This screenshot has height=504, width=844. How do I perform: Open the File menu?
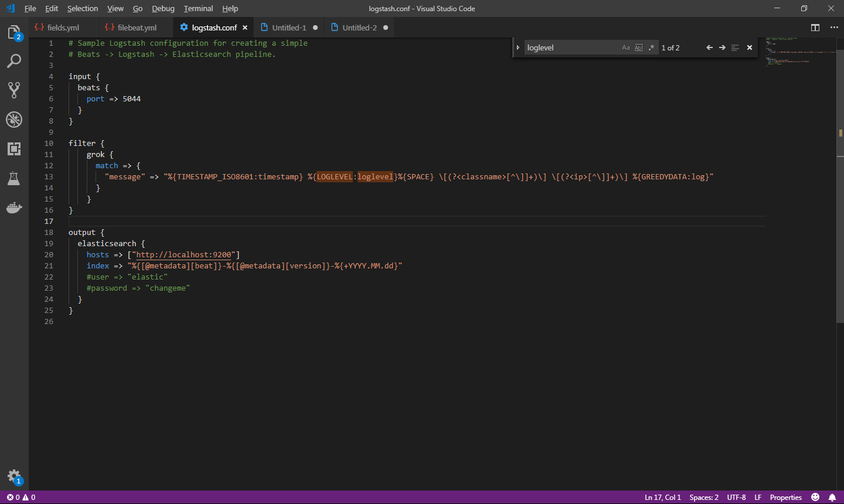coord(30,8)
